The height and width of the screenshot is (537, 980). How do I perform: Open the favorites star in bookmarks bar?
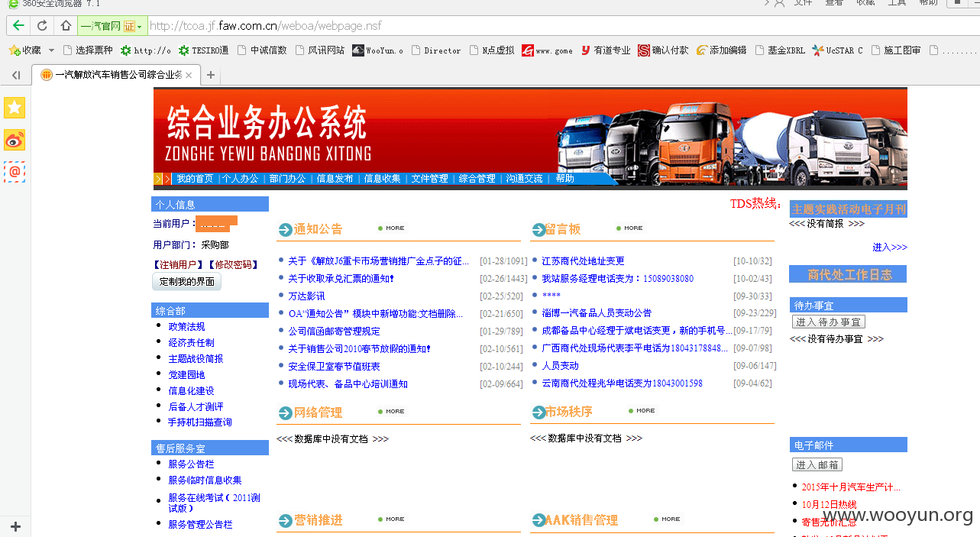pos(14,50)
